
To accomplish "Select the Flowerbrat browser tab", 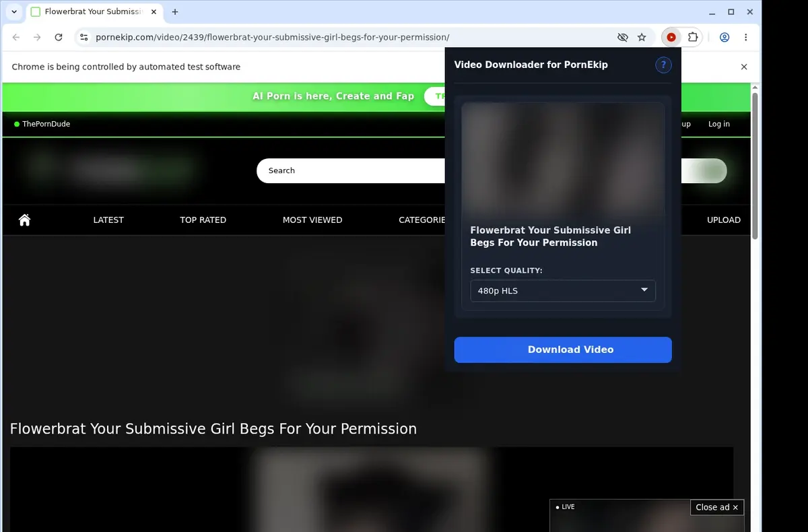I will click(x=94, y=12).
